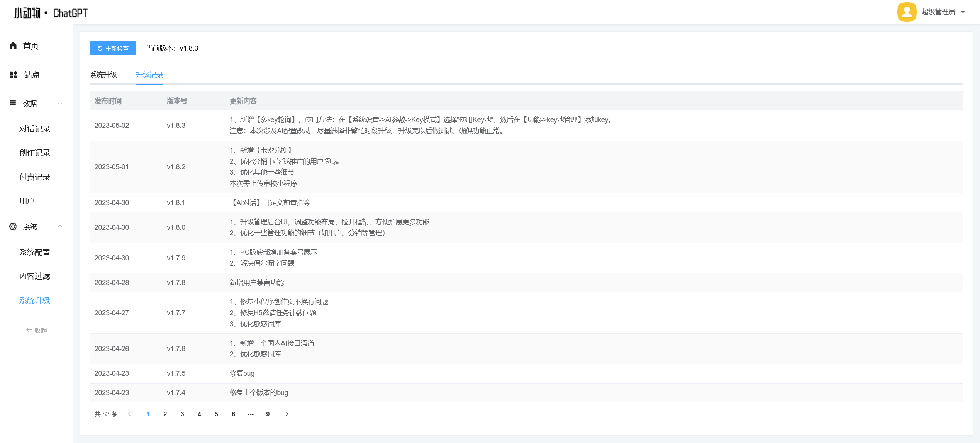Click the home icon in the sidebar
This screenshot has height=443, width=980.
[x=13, y=46]
